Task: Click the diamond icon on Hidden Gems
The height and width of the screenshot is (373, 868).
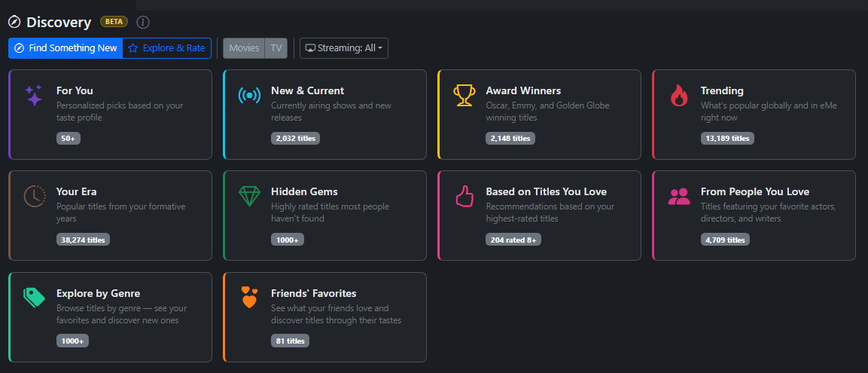Action: 249,196
